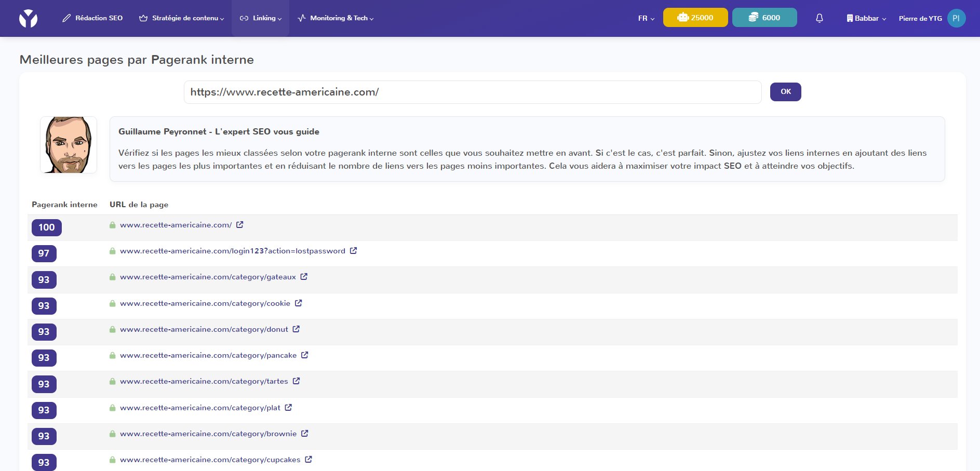Click the YourTextGuru logo icon
The width and height of the screenshot is (980, 471).
tap(28, 19)
